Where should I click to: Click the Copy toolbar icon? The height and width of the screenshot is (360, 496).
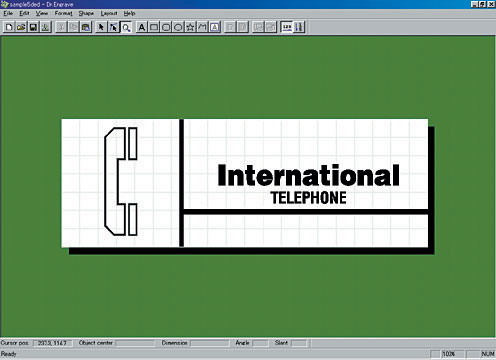[73, 27]
